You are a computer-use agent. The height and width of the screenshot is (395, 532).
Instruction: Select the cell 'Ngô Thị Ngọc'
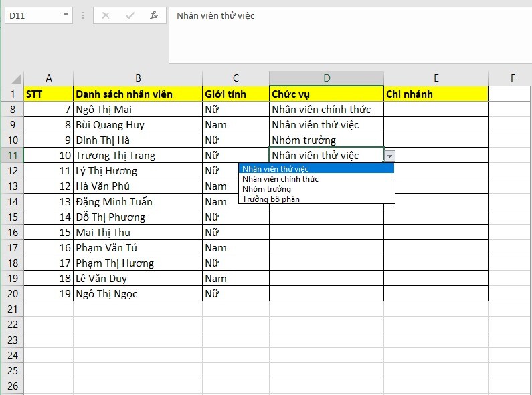tap(138, 293)
